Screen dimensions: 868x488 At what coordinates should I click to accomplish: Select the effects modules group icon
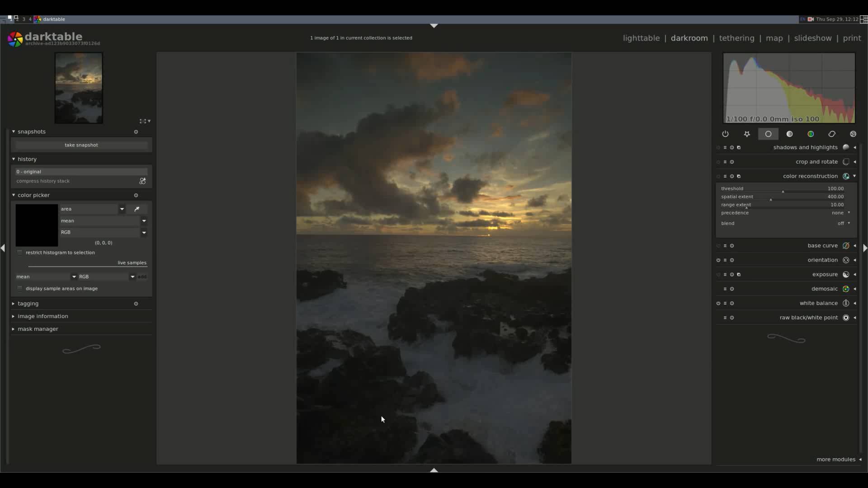[x=853, y=134]
